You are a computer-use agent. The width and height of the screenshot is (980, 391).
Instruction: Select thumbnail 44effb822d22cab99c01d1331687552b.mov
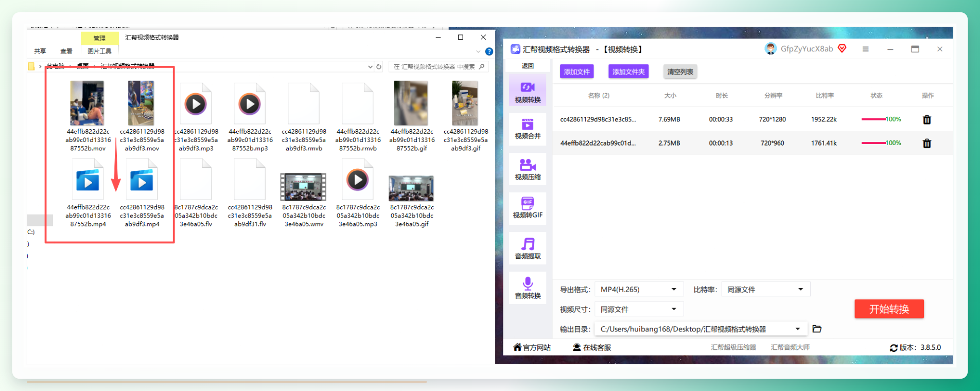(x=87, y=103)
